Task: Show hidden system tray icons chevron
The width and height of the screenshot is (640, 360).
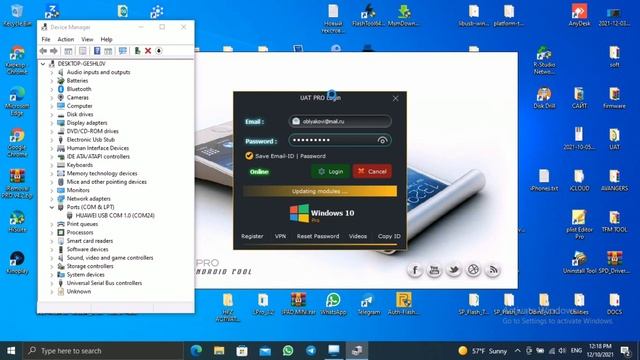Action: tap(518, 351)
